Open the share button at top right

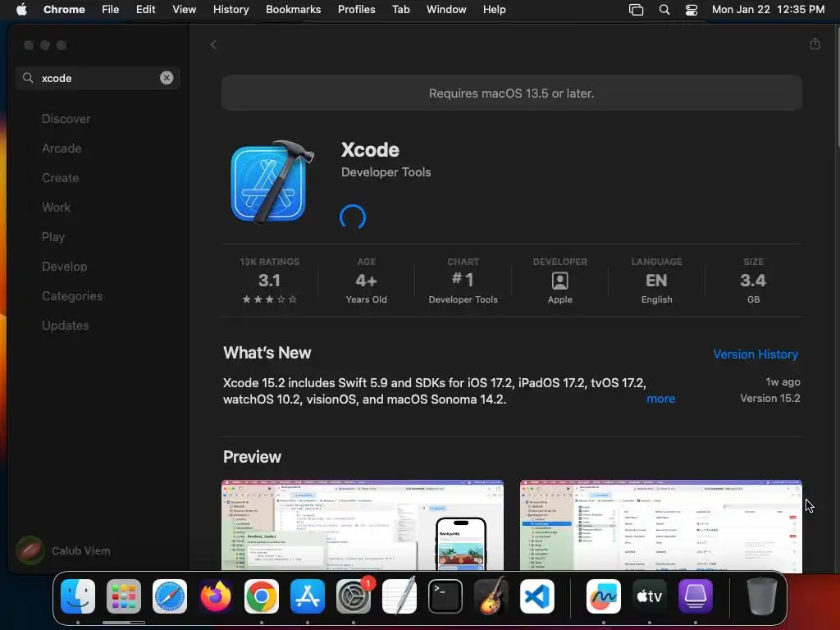pyautogui.click(x=815, y=43)
